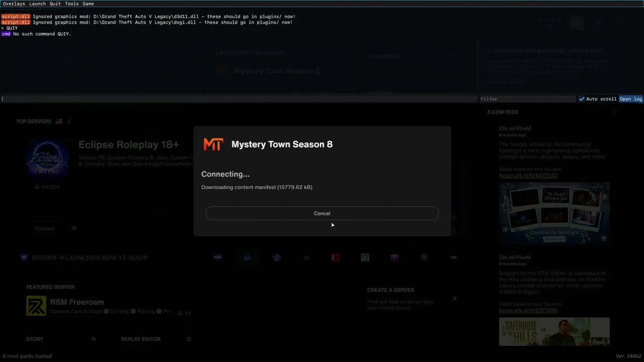Open the Community Spotlight feed image
This screenshot has width=644, height=362.
click(554, 213)
